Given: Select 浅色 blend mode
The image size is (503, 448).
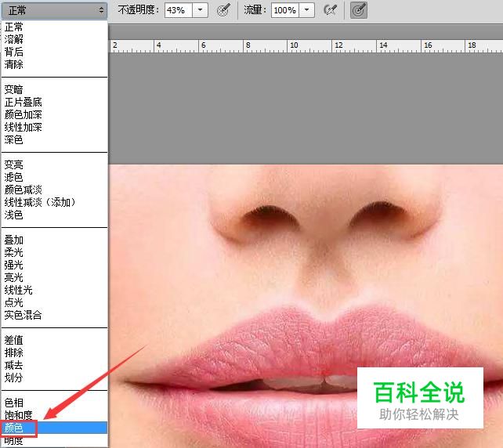Looking at the screenshot, I should point(54,215).
